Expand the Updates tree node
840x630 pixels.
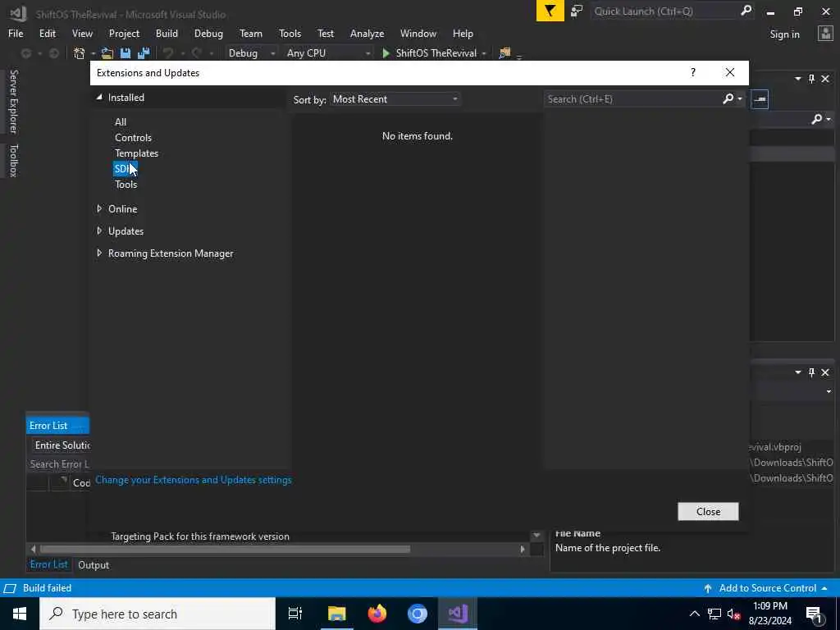99,231
